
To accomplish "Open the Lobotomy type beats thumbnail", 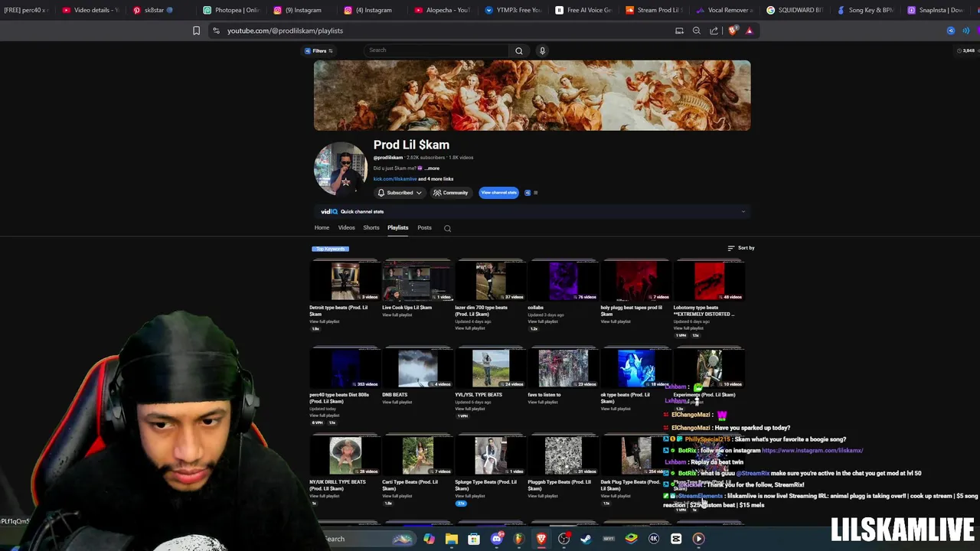I will tap(708, 282).
